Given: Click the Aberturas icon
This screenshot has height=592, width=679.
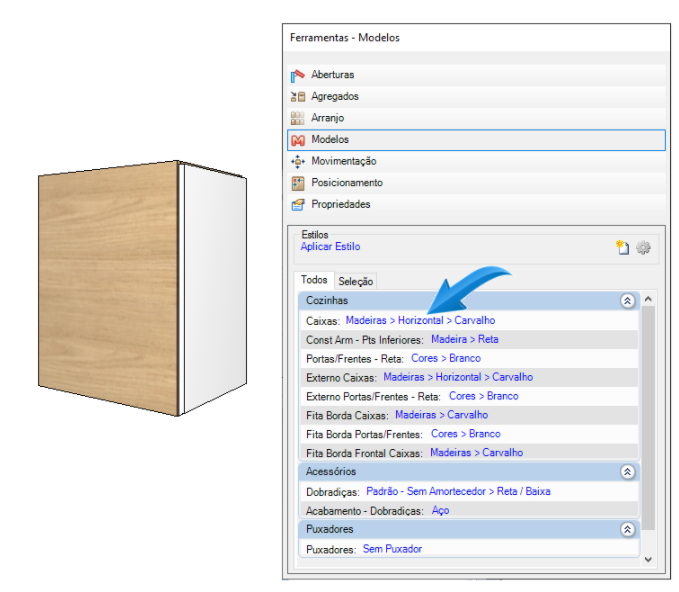Looking at the screenshot, I should point(297,75).
